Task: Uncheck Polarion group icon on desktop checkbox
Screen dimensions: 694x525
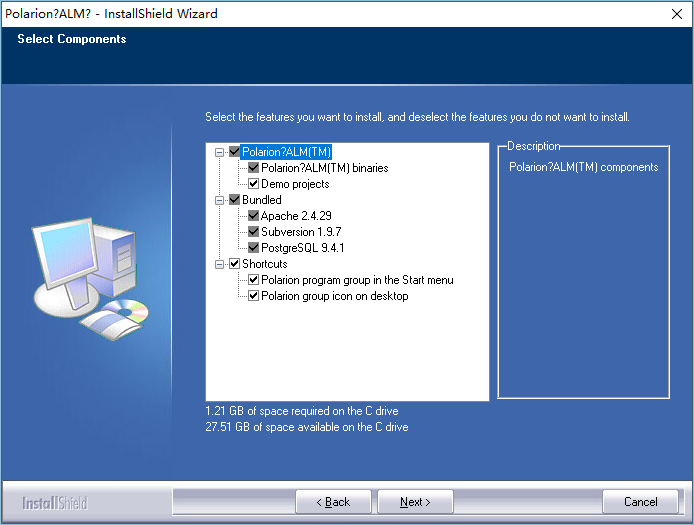Action: 253,296
